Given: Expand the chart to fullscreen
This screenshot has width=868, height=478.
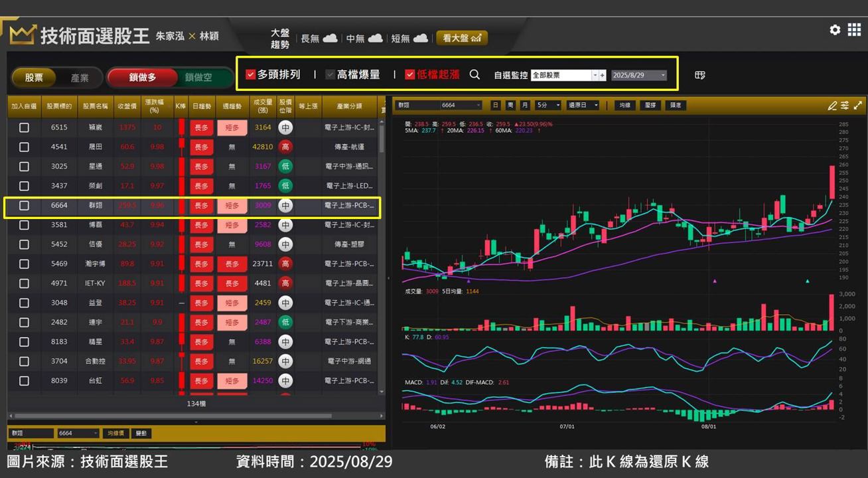Looking at the screenshot, I should [858, 106].
